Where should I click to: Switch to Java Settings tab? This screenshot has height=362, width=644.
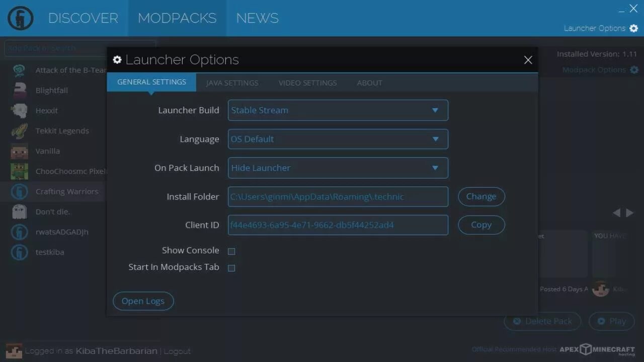(x=232, y=83)
